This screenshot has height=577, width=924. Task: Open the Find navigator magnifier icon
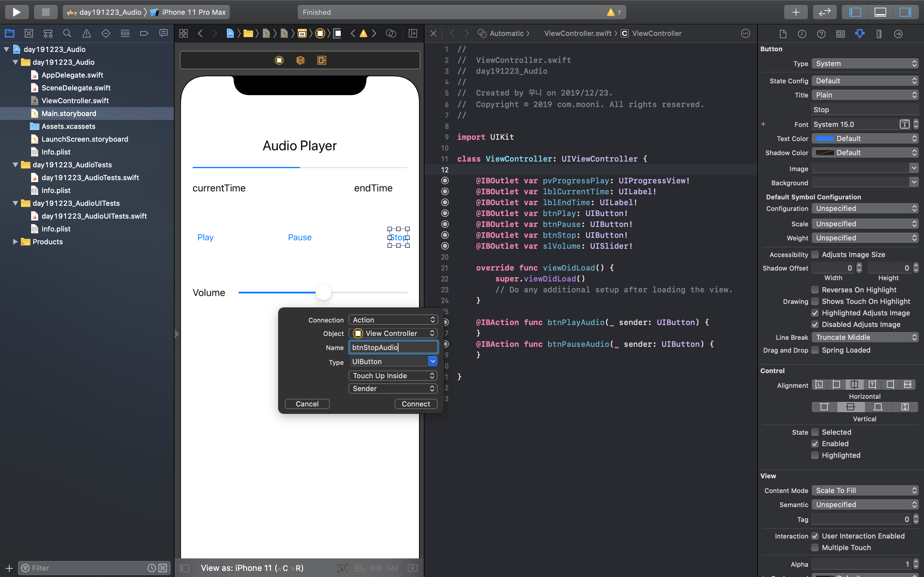point(67,34)
